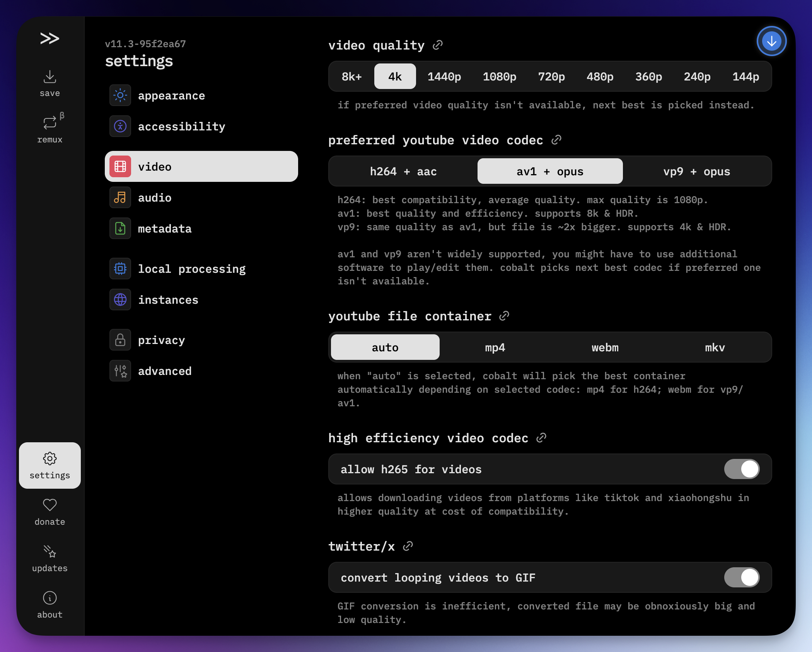Set youtube file container to mkv
The height and width of the screenshot is (652, 812).
[715, 347]
